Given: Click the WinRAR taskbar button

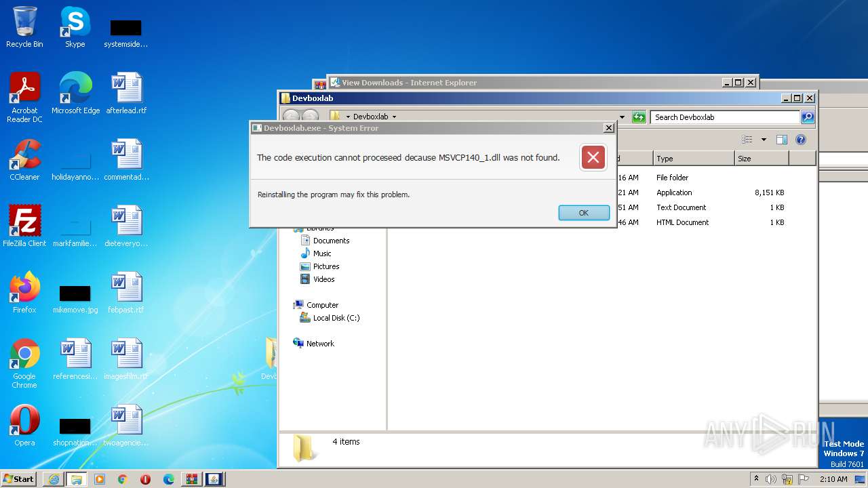Looking at the screenshot, I should pos(192,479).
